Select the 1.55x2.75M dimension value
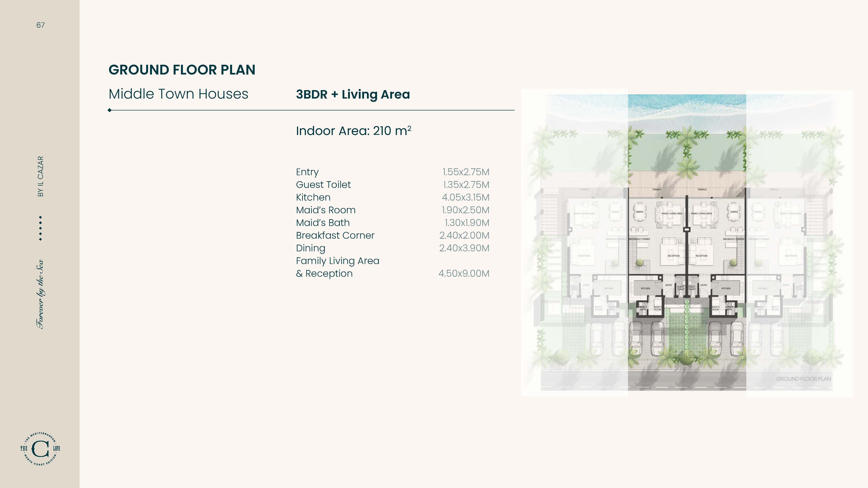This screenshot has width=868, height=488. [466, 172]
